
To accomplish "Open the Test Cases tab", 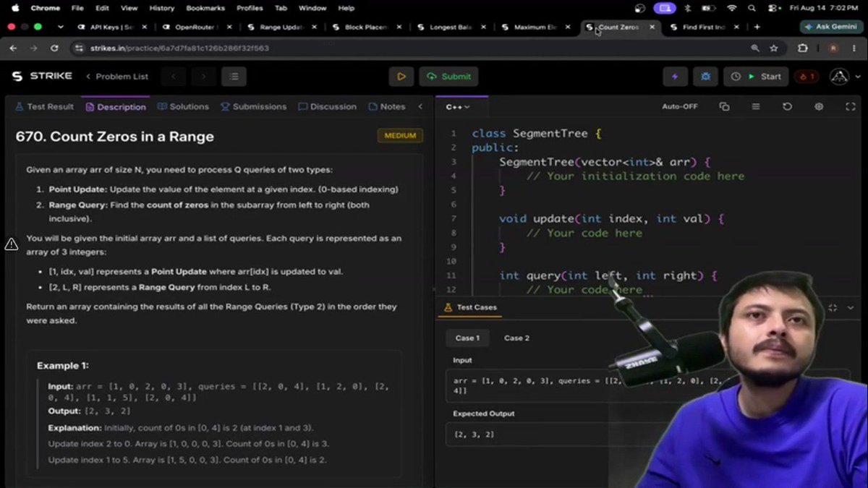I will pyautogui.click(x=470, y=307).
